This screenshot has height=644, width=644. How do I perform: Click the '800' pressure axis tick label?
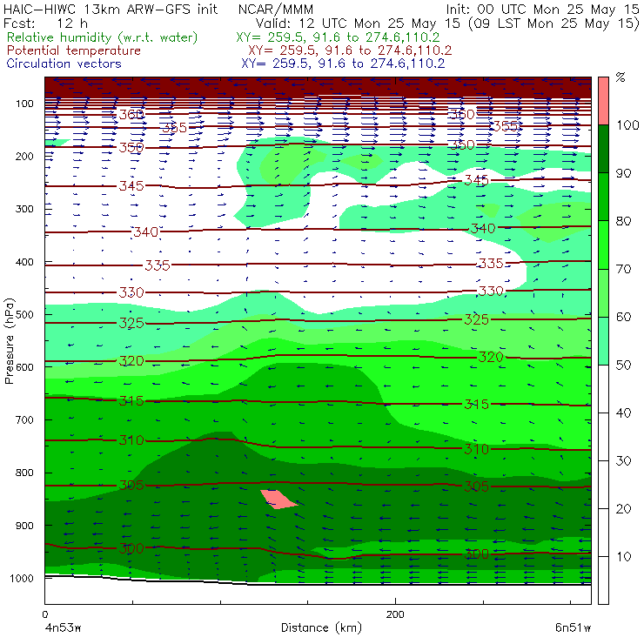[x=24, y=473]
